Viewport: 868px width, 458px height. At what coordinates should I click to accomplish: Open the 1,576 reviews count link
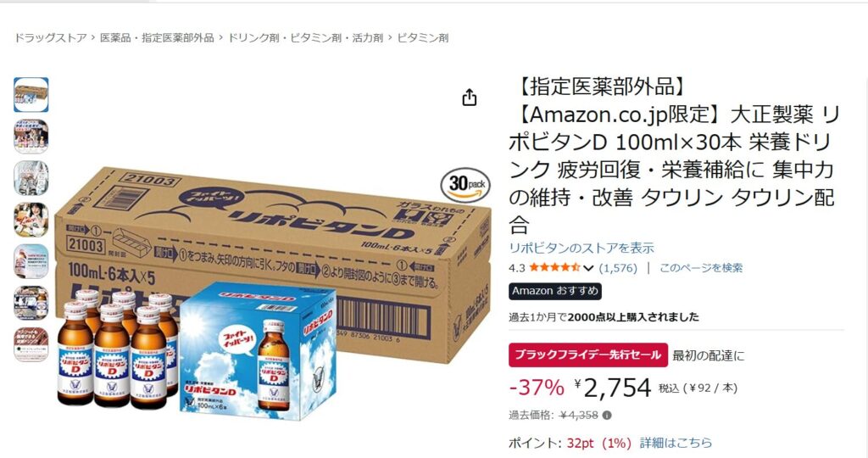point(618,268)
